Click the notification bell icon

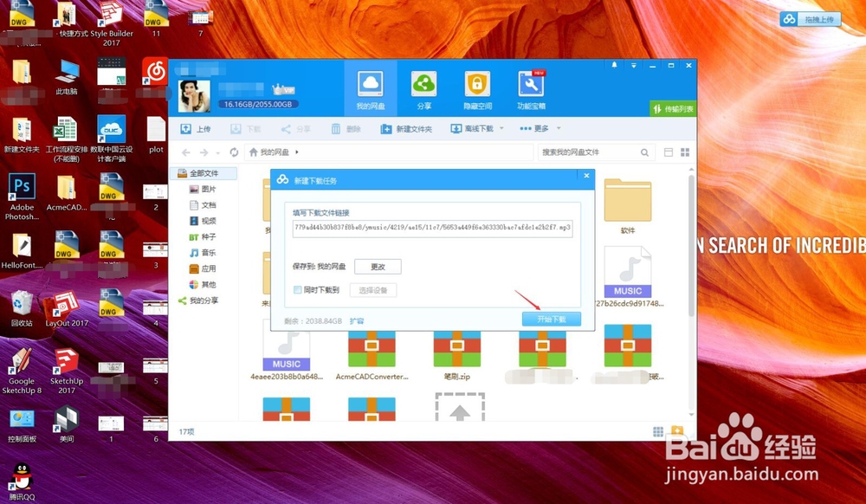click(x=614, y=65)
